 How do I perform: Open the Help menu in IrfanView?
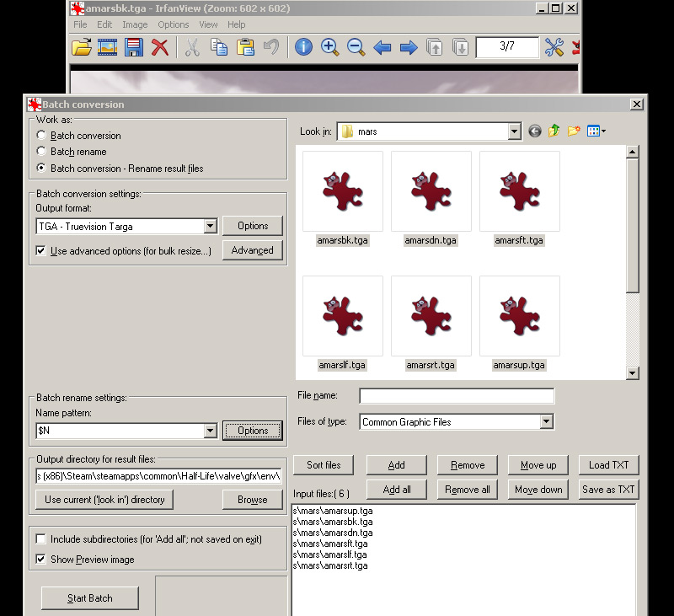tap(237, 24)
